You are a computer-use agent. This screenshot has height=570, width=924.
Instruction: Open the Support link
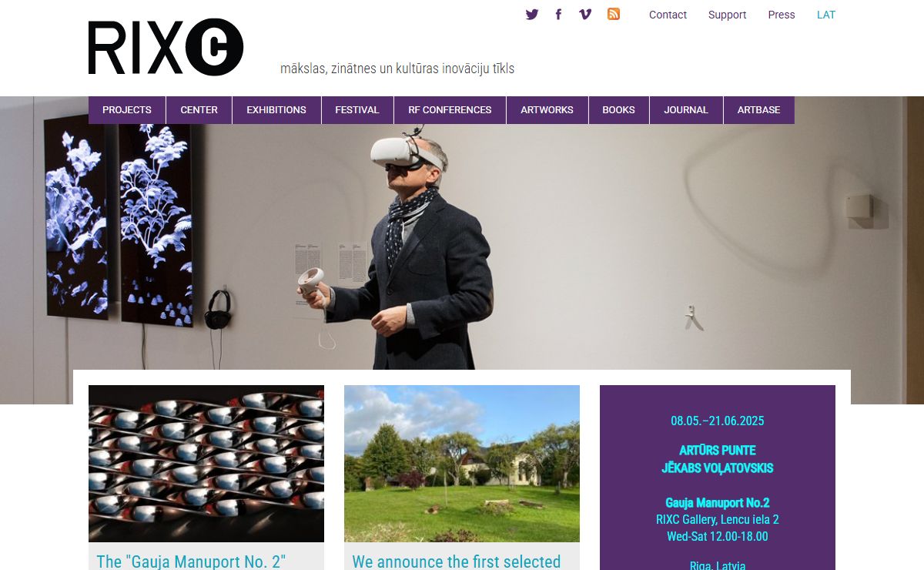pyautogui.click(x=728, y=15)
